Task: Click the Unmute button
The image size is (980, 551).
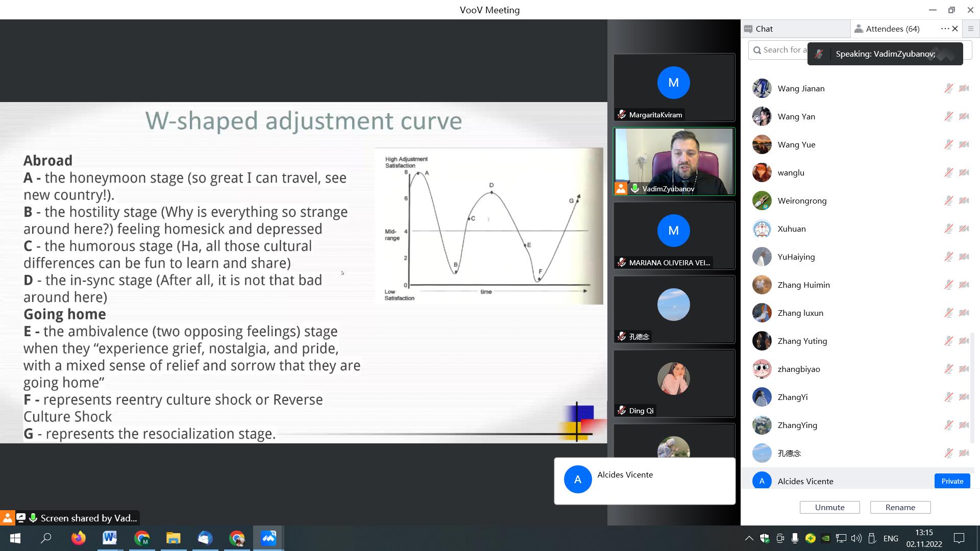Action: pos(829,507)
